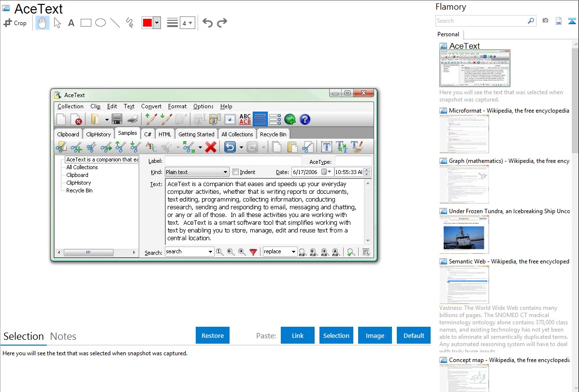The image size is (579, 392).
Task: Switch to the C# tab
Action: pos(148,134)
